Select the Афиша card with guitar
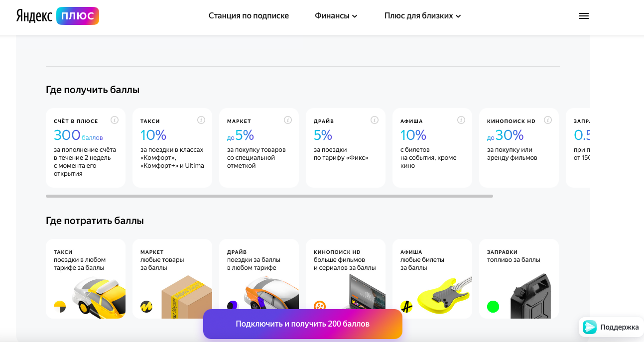This screenshot has height=342, width=644. click(x=432, y=279)
